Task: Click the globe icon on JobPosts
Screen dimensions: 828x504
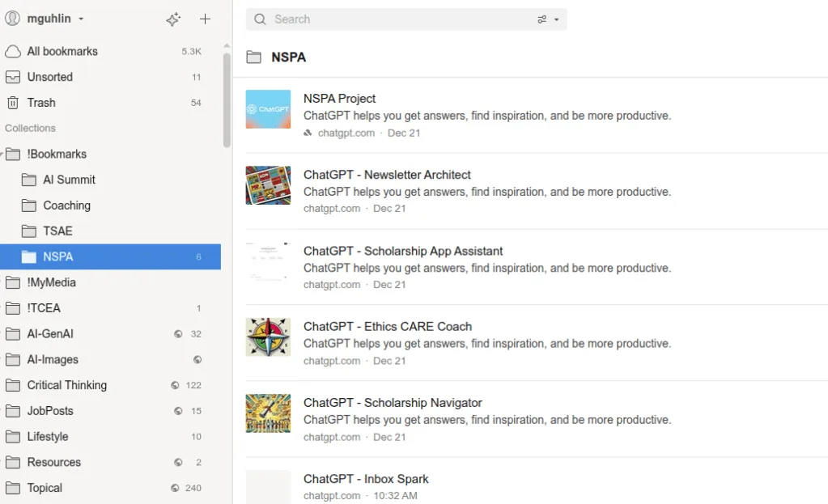Action: pyautogui.click(x=179, y=411)
